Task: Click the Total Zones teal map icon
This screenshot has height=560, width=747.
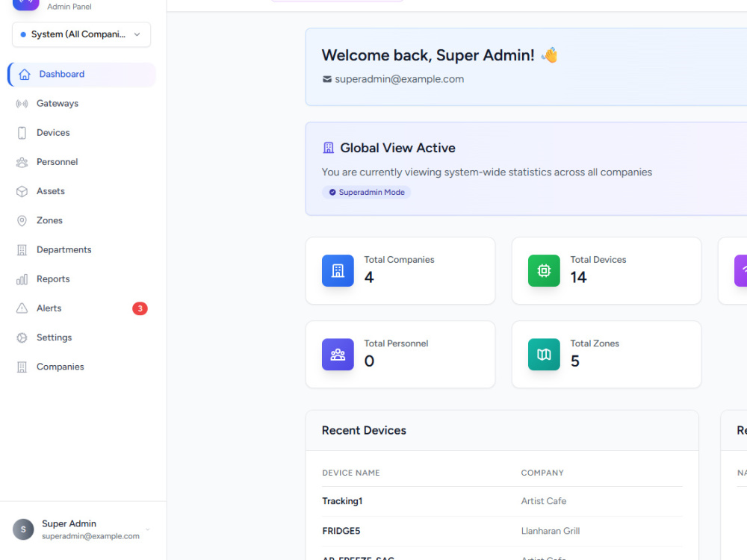Action: [x=544, y=354]
